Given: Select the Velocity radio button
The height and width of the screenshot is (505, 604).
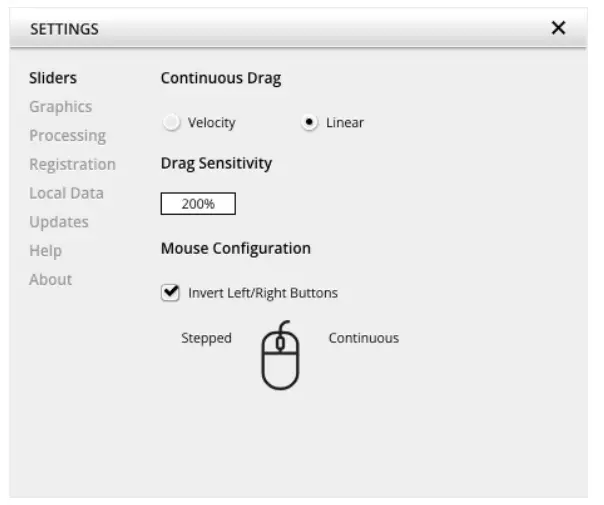Looking at the screenshot, I should point(171,123).
